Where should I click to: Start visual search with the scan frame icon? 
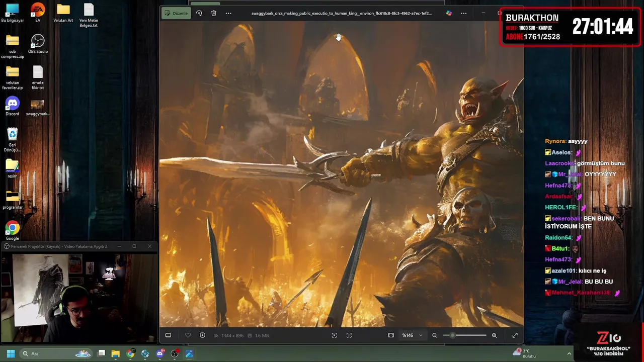[x=334, y=335]
